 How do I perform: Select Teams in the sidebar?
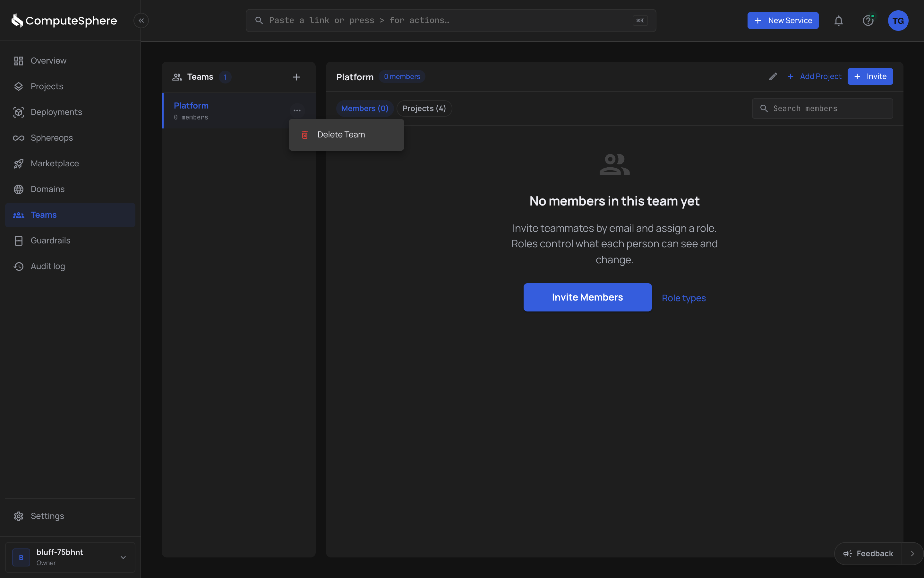click(x=70, y=215)
